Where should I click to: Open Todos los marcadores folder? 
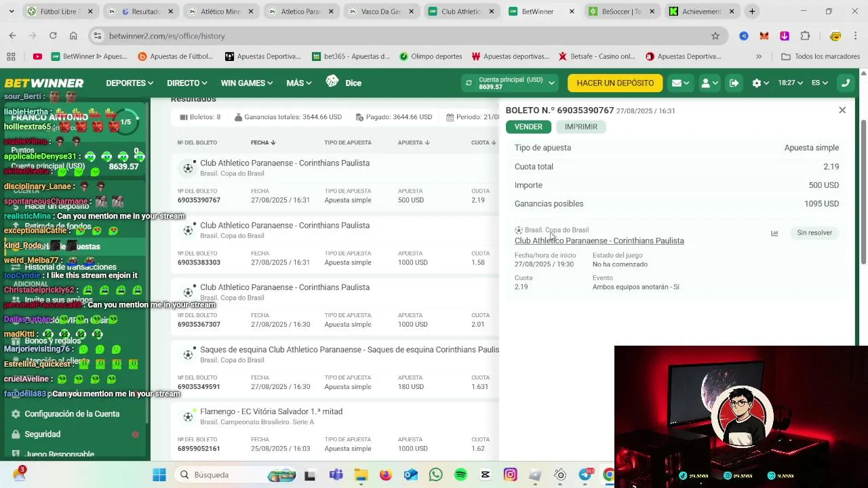821,56
